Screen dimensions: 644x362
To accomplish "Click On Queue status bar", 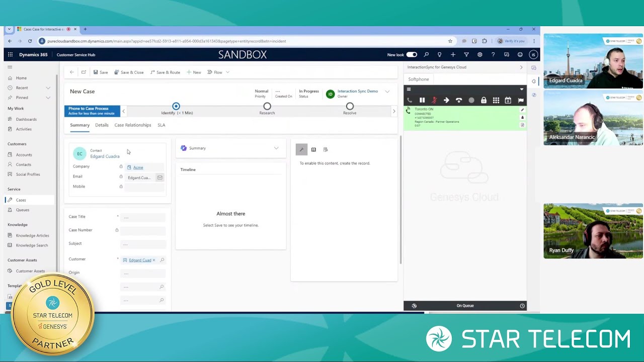I will (465, 306).
